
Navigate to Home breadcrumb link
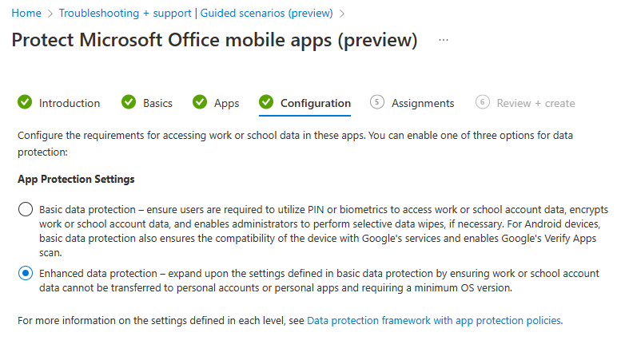pyautogui.click(x=26, y=13)
